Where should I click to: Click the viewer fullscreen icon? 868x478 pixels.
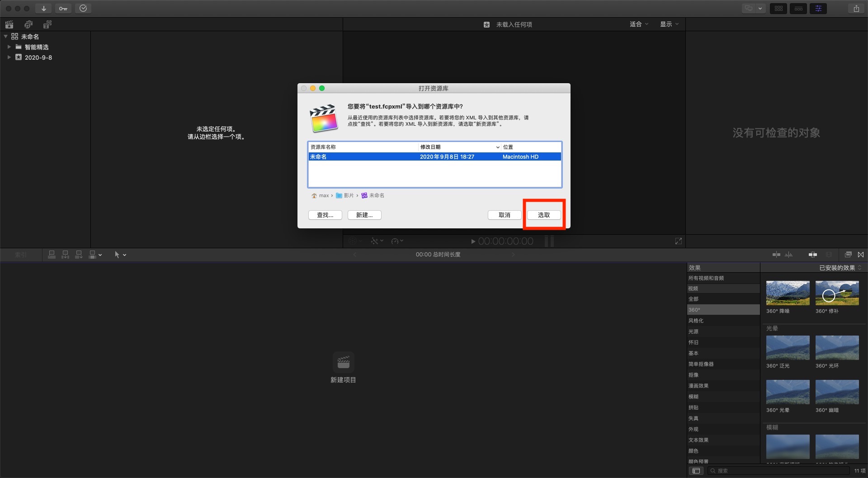pyautogui.click(x=678, y=241)
